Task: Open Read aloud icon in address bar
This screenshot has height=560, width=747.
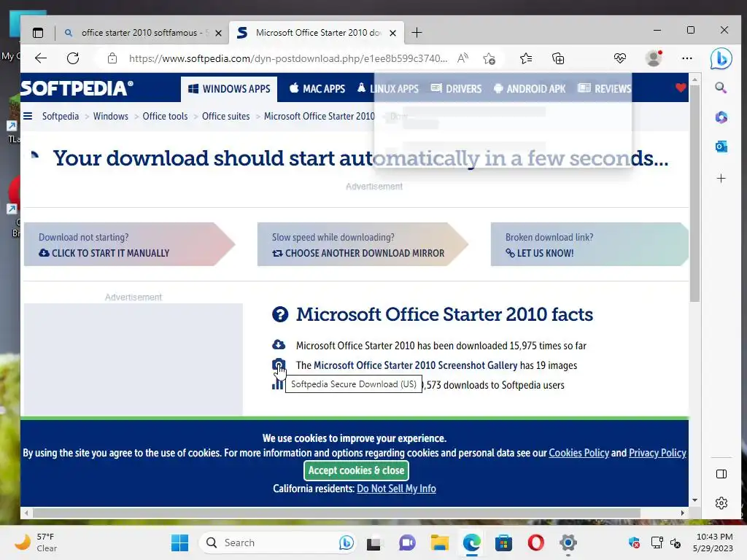Action: coord(462,58)
